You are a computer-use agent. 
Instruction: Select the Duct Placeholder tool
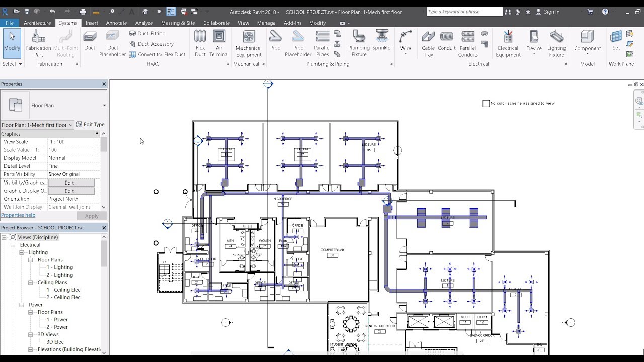pyautogui.click(x=113, y=44)
